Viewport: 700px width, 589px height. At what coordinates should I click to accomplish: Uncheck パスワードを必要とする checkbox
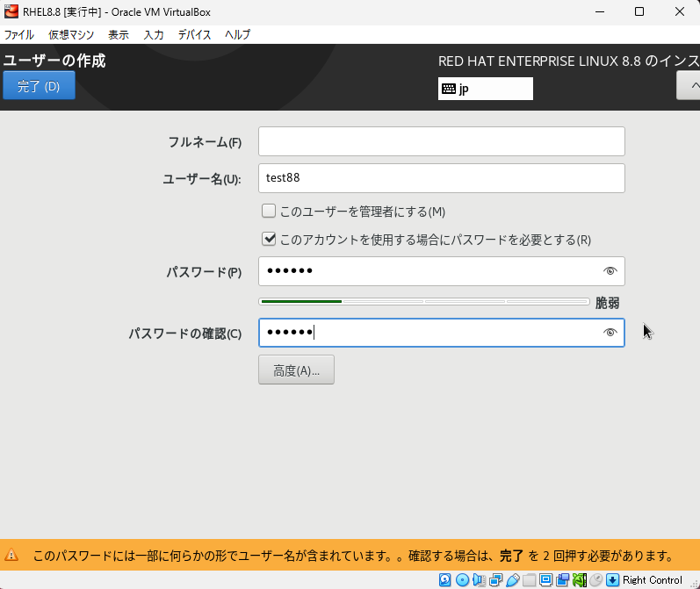(269, 239)
